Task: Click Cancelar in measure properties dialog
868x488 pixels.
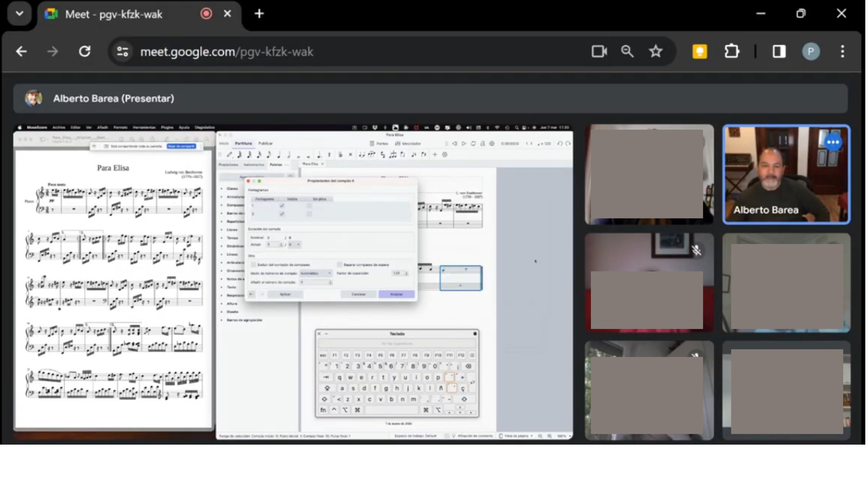Action: coord(359,295)
